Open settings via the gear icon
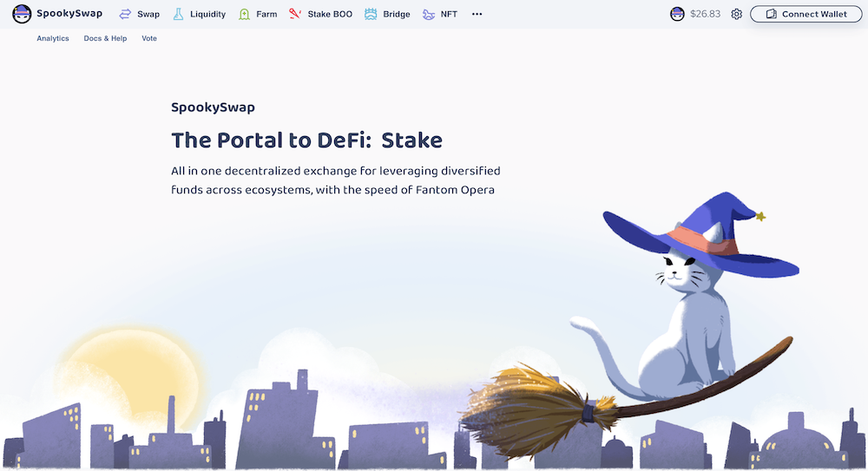The width and height of the screenshot is (868, 471). pyautogui.click(x=736, y=15)
